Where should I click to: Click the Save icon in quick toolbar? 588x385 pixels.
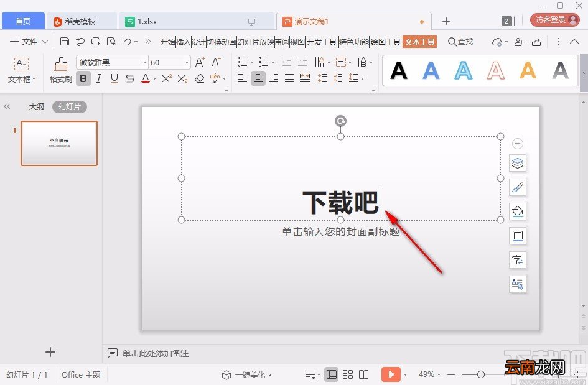click(x=65, y=41)
